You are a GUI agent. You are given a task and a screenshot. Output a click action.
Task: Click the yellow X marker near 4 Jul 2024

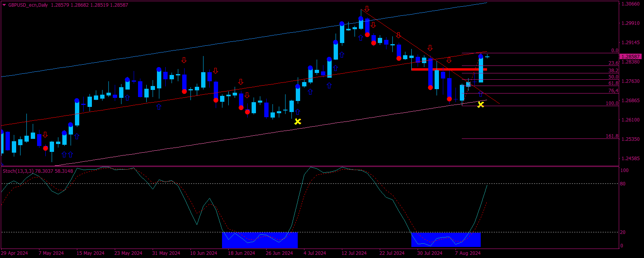pos(298,122)
